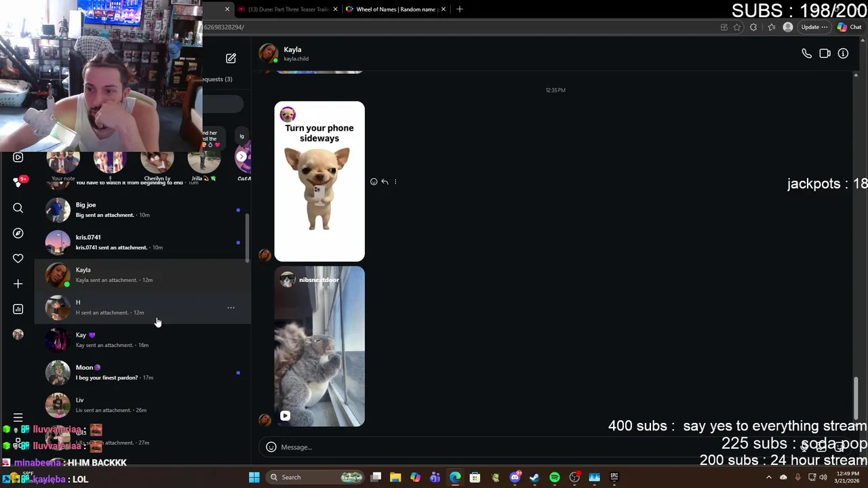
Task: Click the chat messages scrollbar
Action: [856, 398]
